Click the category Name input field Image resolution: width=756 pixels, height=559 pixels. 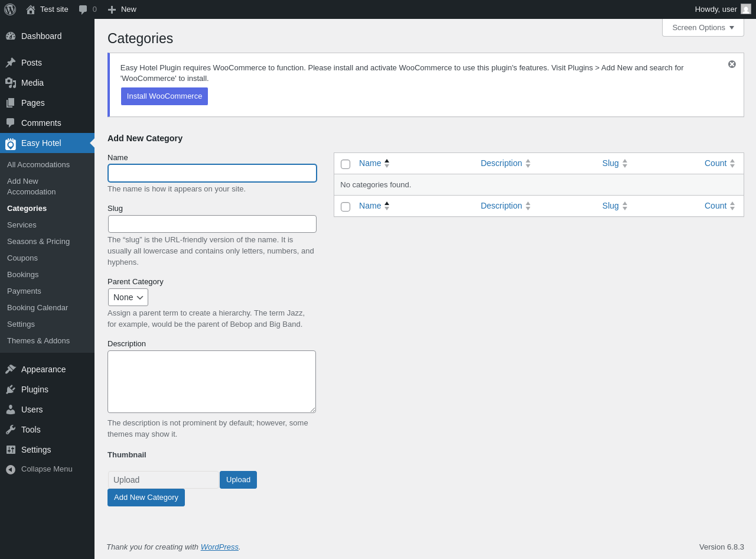[x=212, y=173]
